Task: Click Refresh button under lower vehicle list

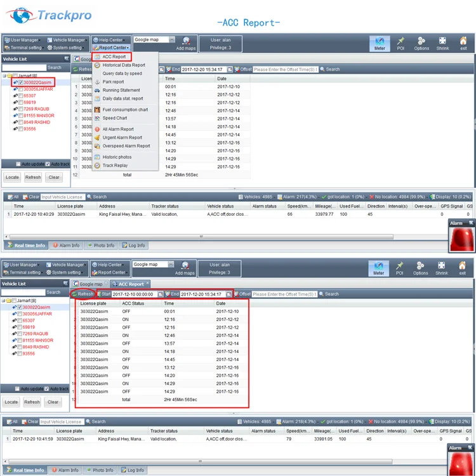Action: coord(32,402)
